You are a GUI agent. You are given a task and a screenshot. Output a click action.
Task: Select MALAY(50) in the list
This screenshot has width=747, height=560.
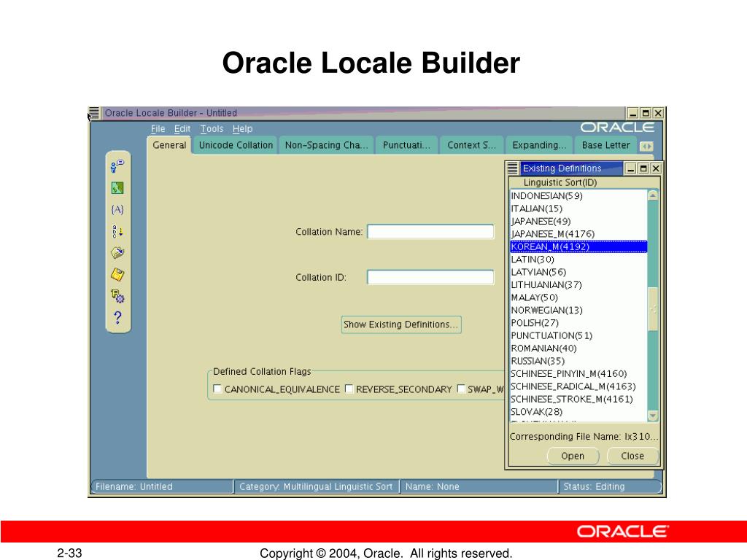click(x=578, y=297)
